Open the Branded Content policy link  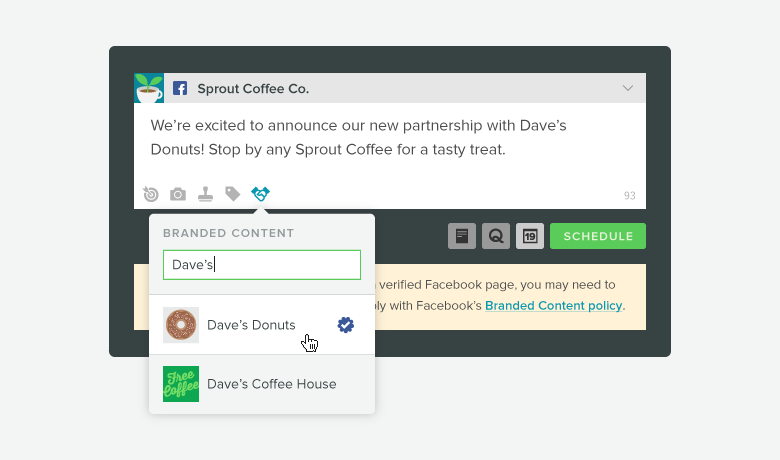[553, 305]
